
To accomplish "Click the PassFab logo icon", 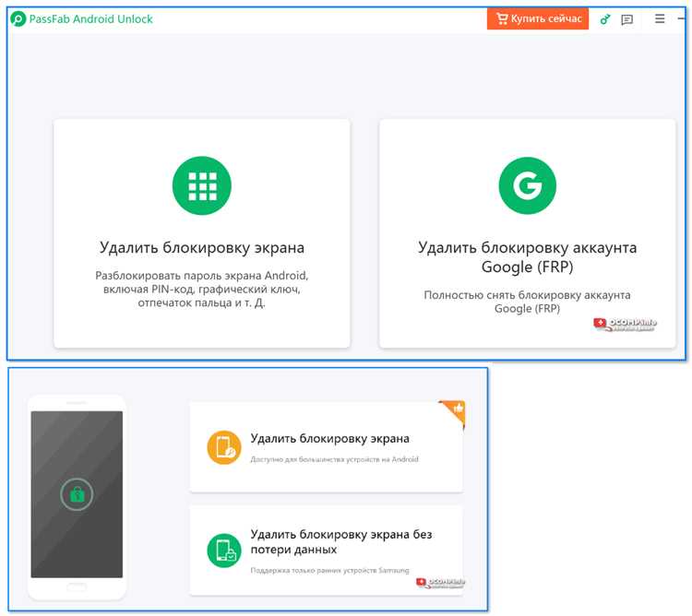I will pyautogui.click(x=18, y=19).
